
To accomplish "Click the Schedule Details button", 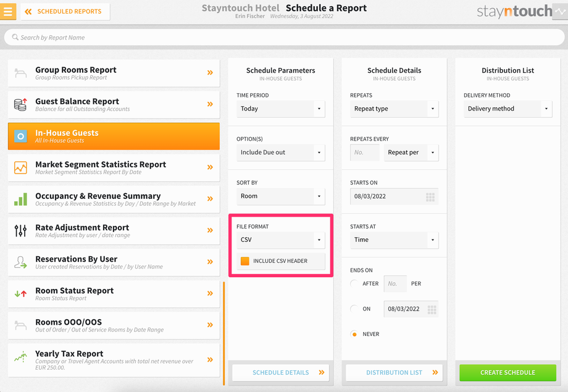I will 281,372.
